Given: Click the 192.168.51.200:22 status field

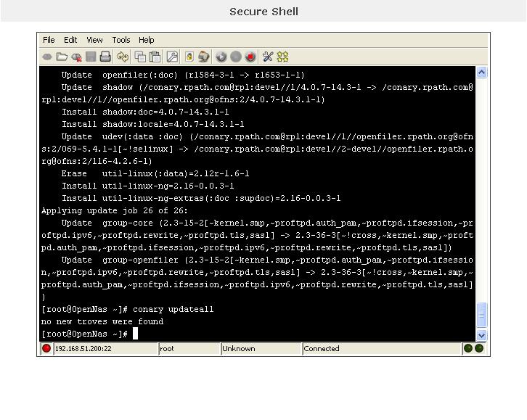Looking at the screenshot, I should [106, 348].
